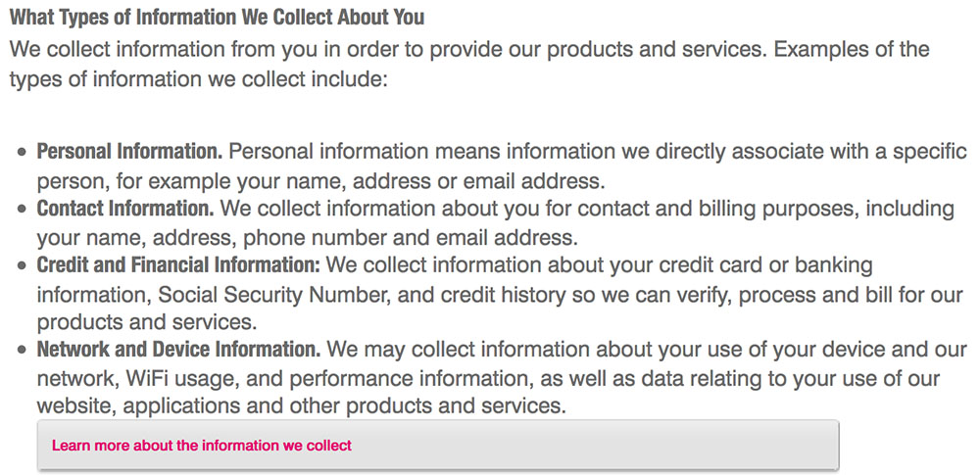Click the bullet dot before Contact Information
This screenshot has height=475, width=980.
[x=22, y=209]
